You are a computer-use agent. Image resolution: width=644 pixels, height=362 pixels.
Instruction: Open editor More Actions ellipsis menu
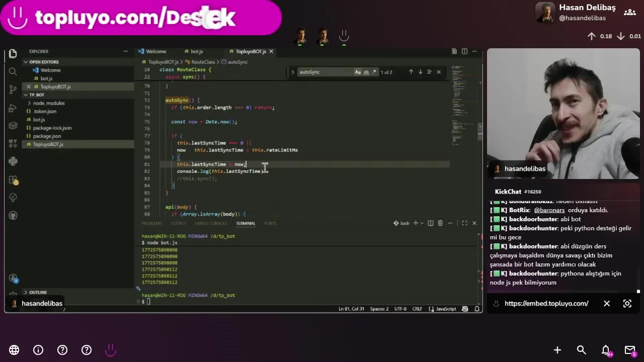(474, 51)
